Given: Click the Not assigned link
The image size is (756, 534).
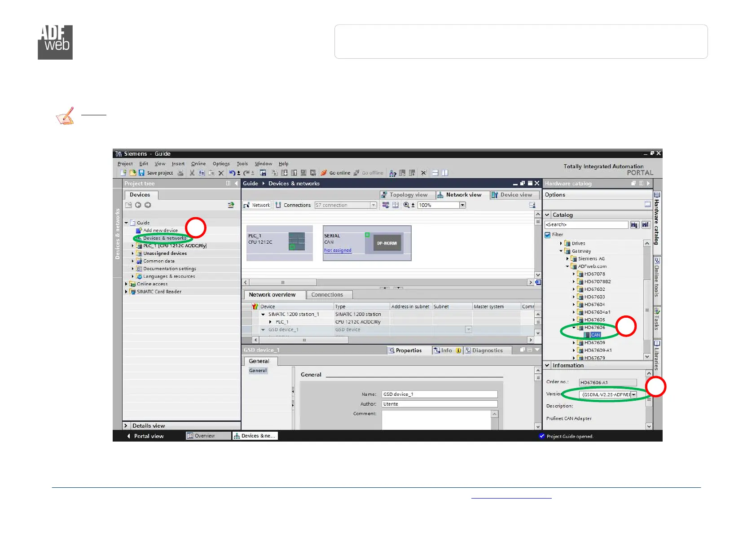Looking at the screenshot, I should tap(338, 250).
